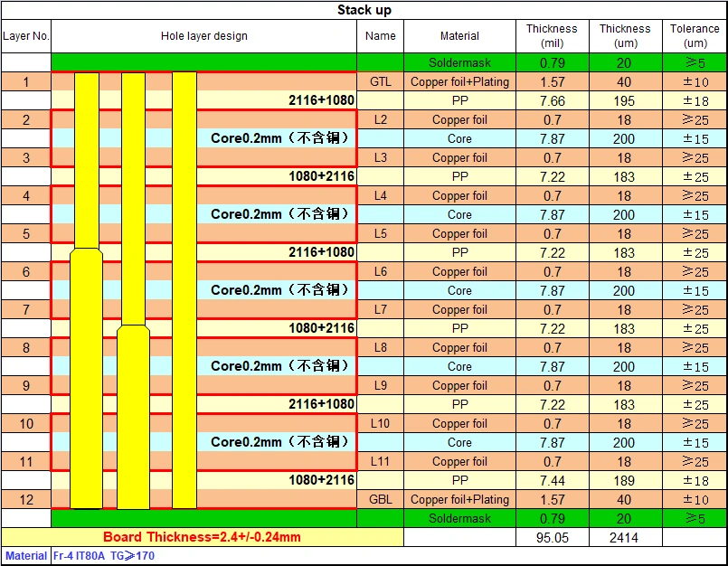Select the L9 name cell
Screen dimensions: 728x566
(380, 385)
